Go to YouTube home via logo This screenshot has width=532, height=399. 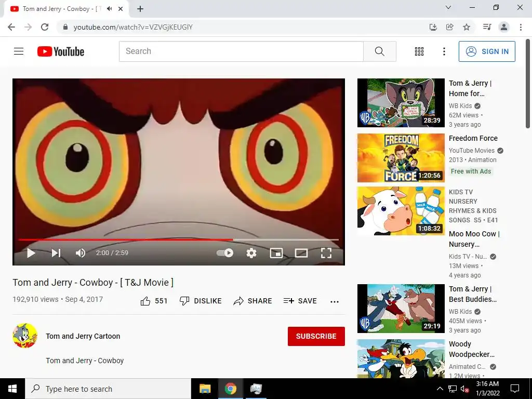61,51
